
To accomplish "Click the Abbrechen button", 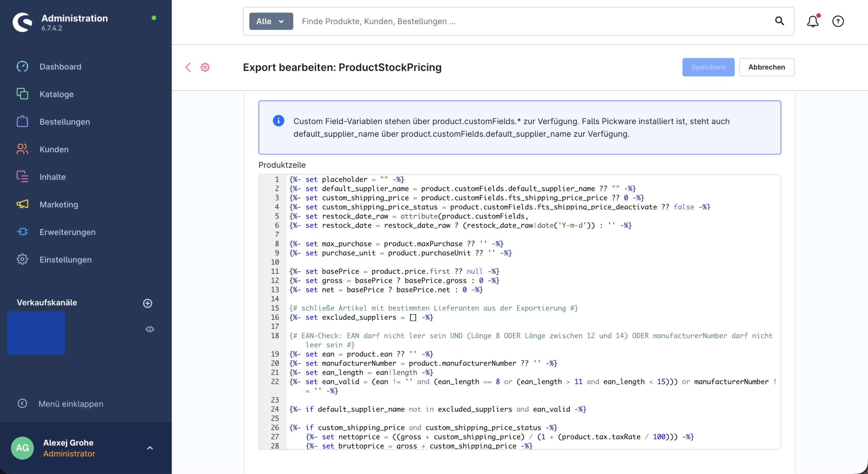I will click(x=766, y=67).
